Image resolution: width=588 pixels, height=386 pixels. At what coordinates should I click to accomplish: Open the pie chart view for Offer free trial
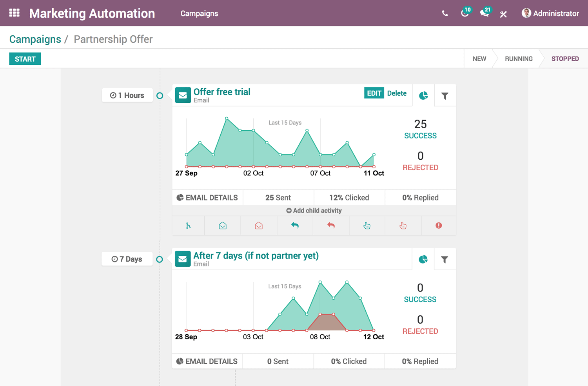423,95
